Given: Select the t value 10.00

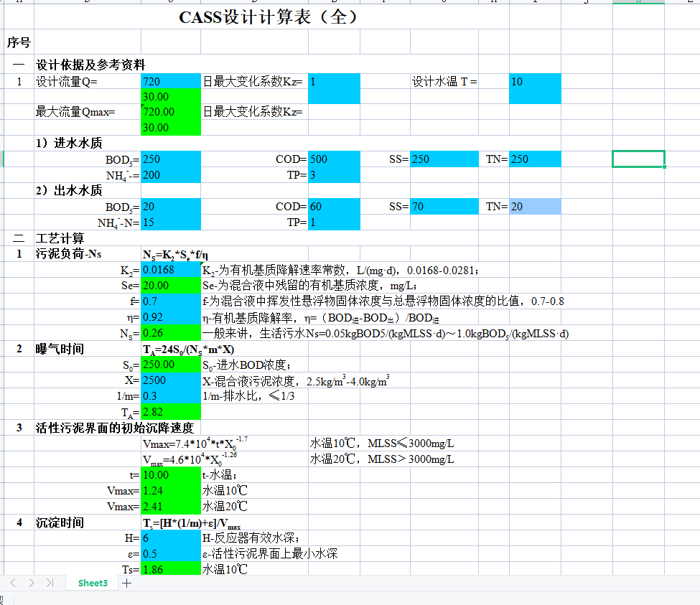Looking at the screenshot, I should pos(171,474).
